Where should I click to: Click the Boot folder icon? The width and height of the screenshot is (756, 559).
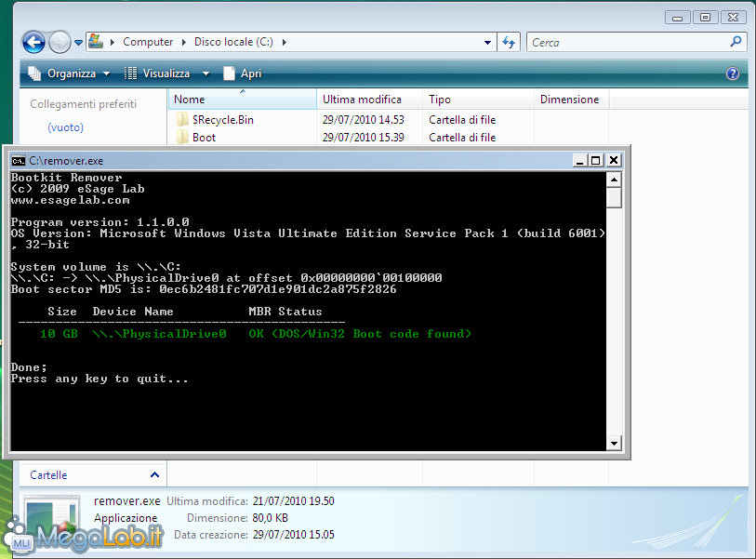click(182, 138)
